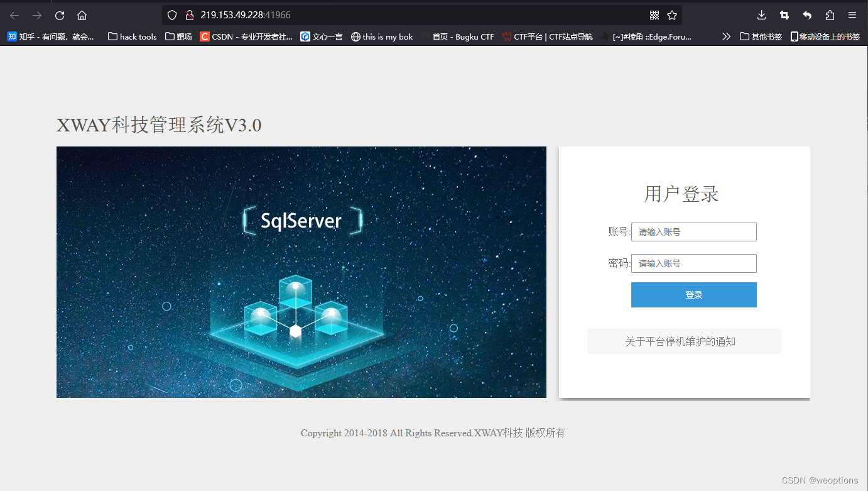868x491 pixels.
Task: Open the CTF平台 | CTF站点导航 bookmark
Action: [548, 36]
